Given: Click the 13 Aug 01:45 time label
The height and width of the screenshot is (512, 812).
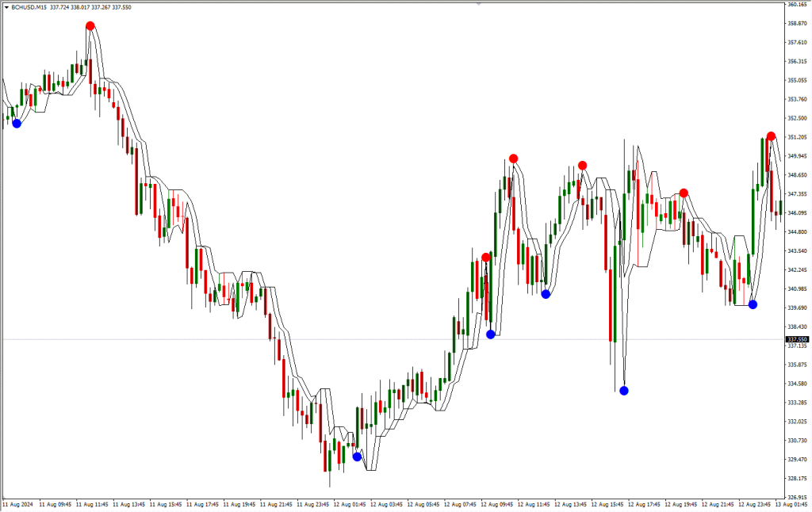Looking at the screenshot, I should tap(791, 504).
